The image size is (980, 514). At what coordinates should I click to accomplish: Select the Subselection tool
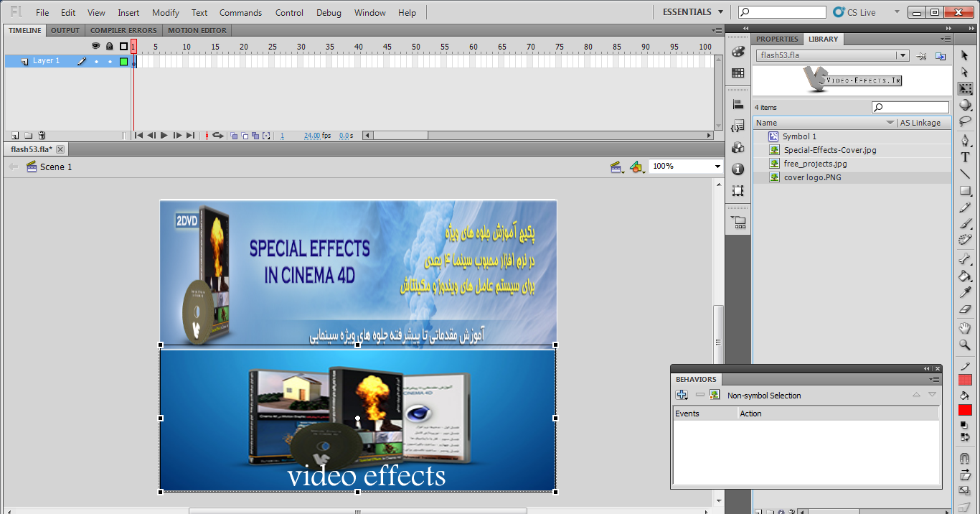(965, 73)
